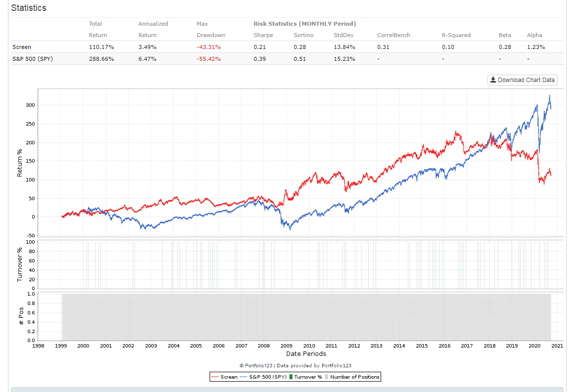This screenshot has width=570, height=392.
Task: Select the Screen row in statistics table
Action: click(22, 47)
